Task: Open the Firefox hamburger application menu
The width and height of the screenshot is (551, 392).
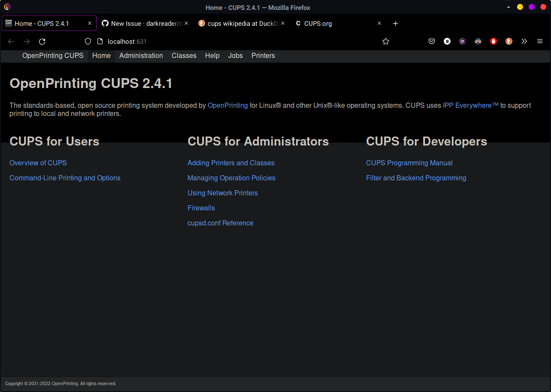Action: 540,41
